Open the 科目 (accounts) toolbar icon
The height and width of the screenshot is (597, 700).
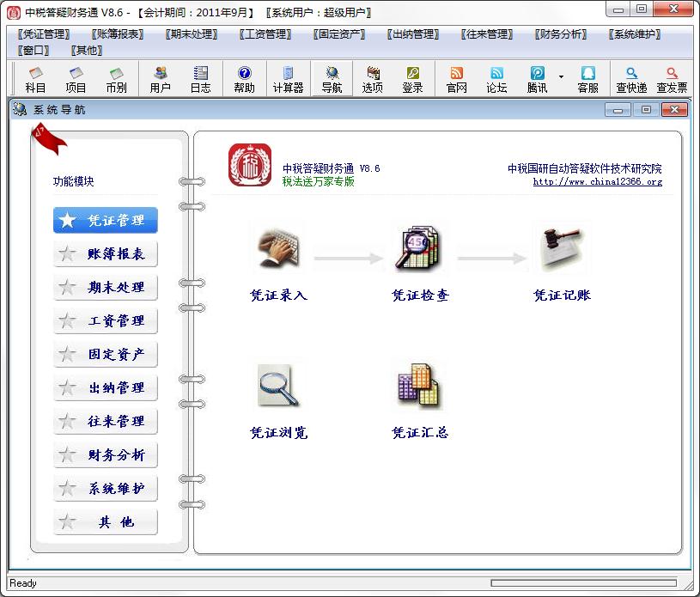tap(35, 80)
